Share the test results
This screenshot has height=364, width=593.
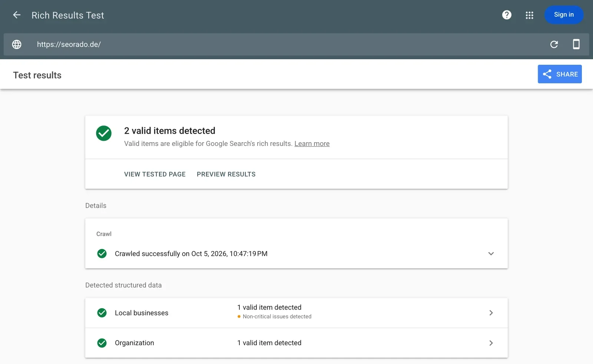[x=560, y=74]
